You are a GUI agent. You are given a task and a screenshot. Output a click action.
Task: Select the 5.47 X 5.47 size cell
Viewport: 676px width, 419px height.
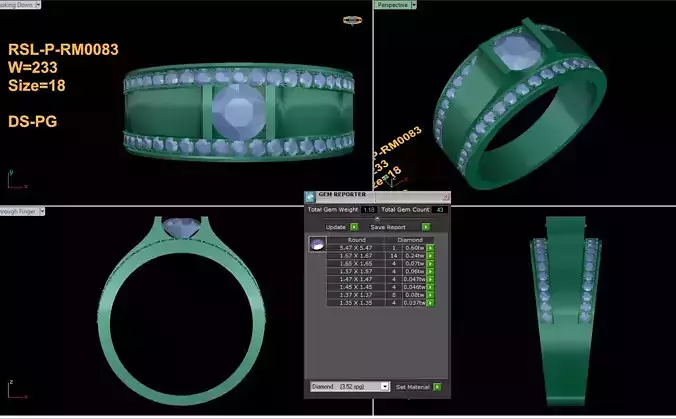(x=356, y=248)
